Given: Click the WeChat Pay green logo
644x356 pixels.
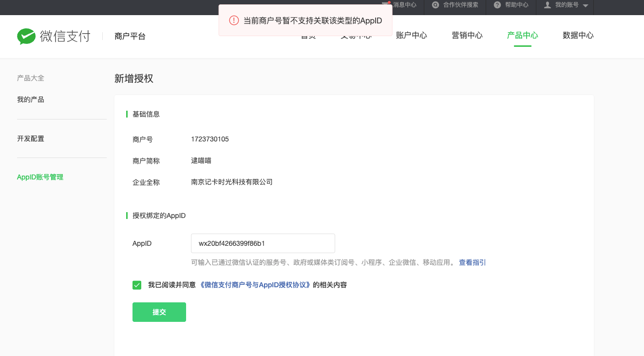Looking at the screenshot, I should 26,36.
